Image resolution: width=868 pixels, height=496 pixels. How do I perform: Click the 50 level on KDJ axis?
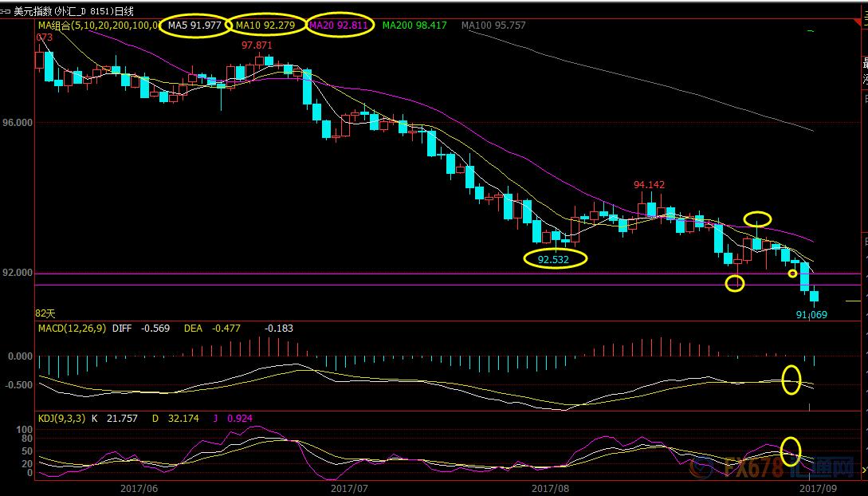(27, 451)
